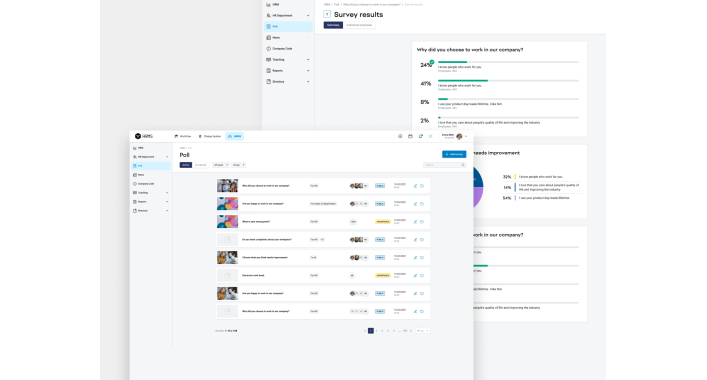The width and height of the screenshot is (707, 380).
Task: Expand HR Department in the Survey results sidebar
Action: 308,15
